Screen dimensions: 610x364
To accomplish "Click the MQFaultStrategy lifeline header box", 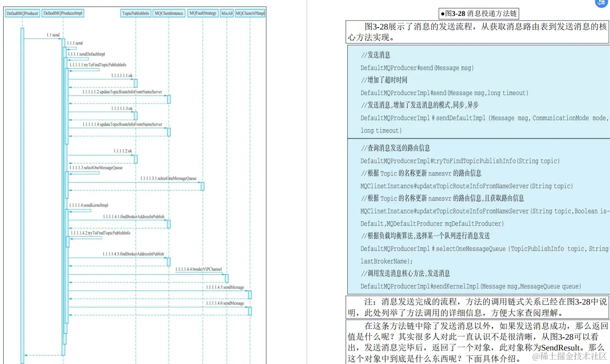I will [203, 14].
